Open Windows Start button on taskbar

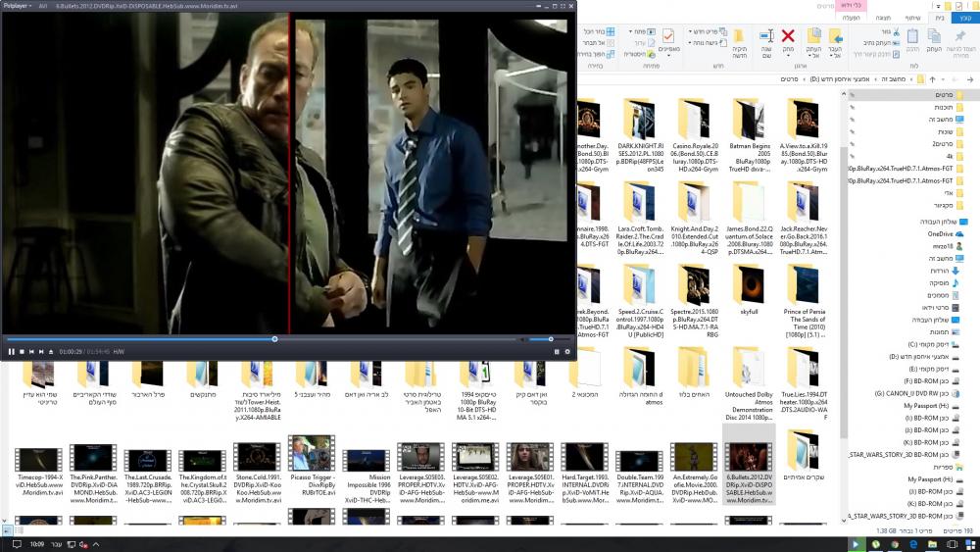[970, 544]
